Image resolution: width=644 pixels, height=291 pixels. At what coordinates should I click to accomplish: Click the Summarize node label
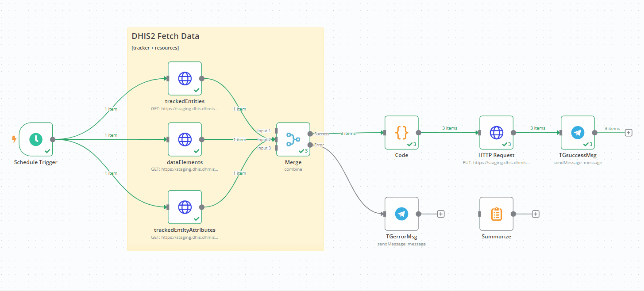coord(496,237)
